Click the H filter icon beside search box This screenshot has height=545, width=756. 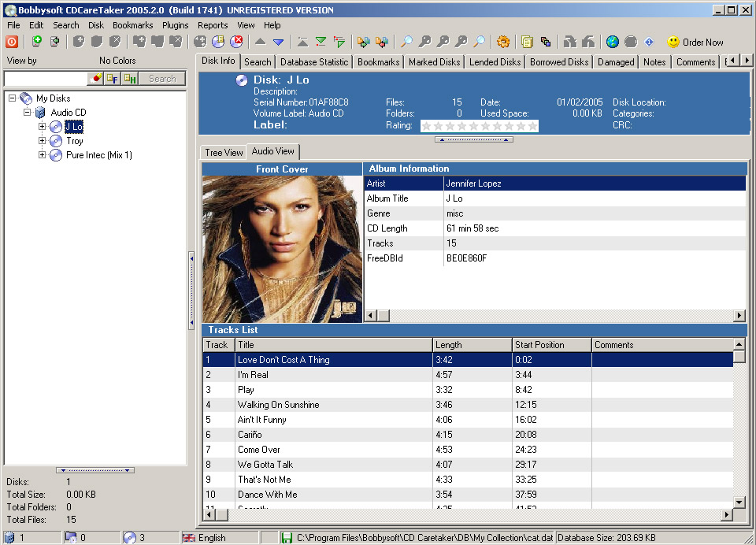click(130, 78)
